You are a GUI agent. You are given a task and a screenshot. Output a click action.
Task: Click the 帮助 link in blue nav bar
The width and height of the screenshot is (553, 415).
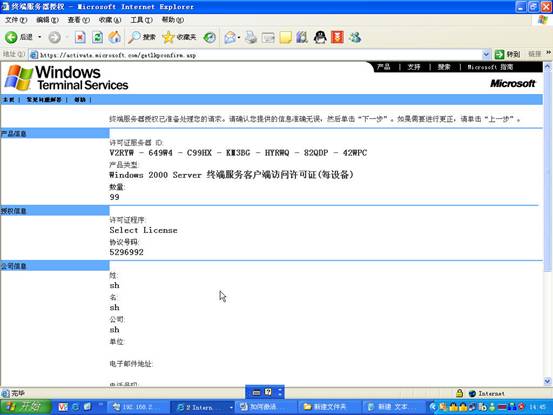tap(80, 100)
